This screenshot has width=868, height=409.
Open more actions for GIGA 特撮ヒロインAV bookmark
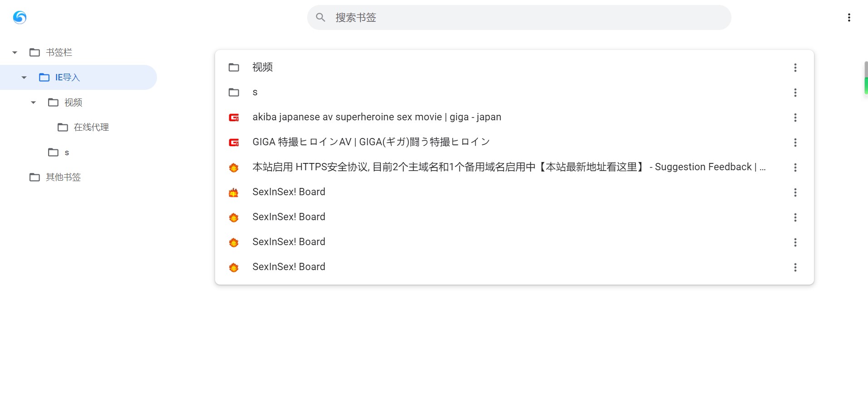click(795, 143)
